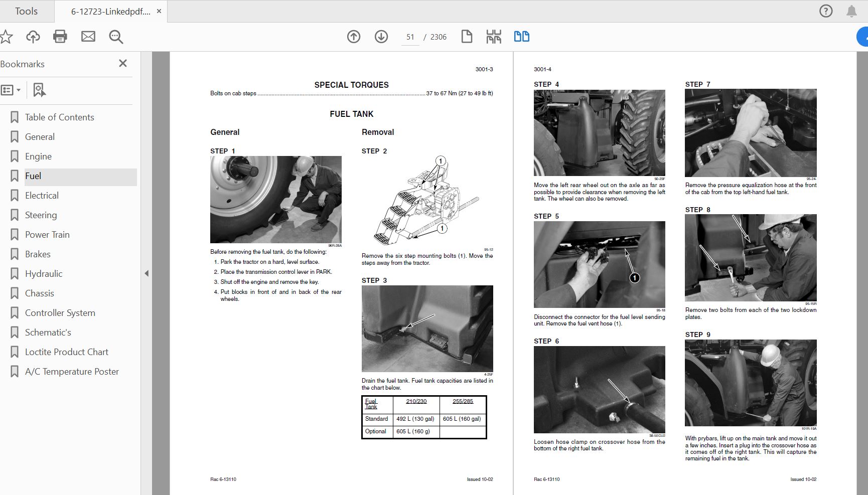Image resolution: width=868 pixels, height=495 pixels.
Task: Collapse the navigation pane with arrow
Action: [x=147, y=273]
